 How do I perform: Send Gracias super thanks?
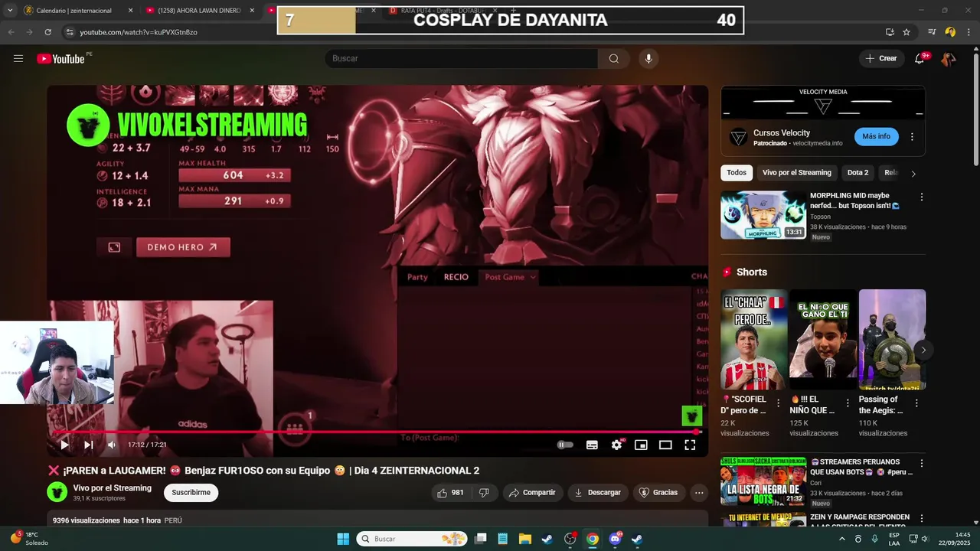658,493
